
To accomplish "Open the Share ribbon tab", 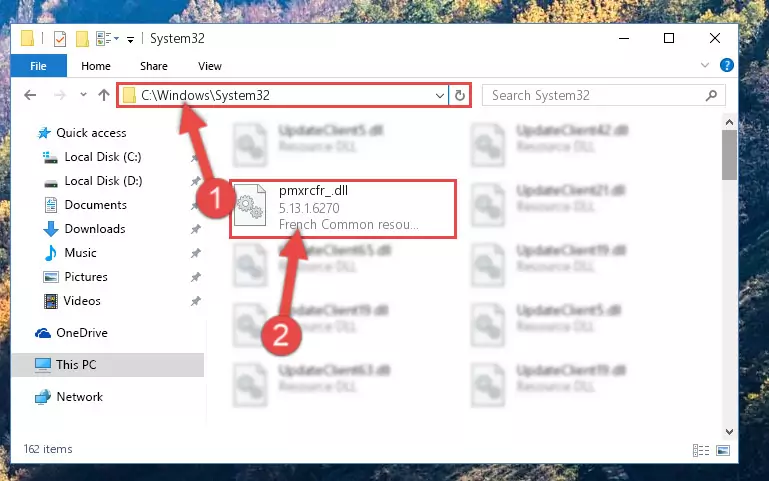I will click(154, 66).
